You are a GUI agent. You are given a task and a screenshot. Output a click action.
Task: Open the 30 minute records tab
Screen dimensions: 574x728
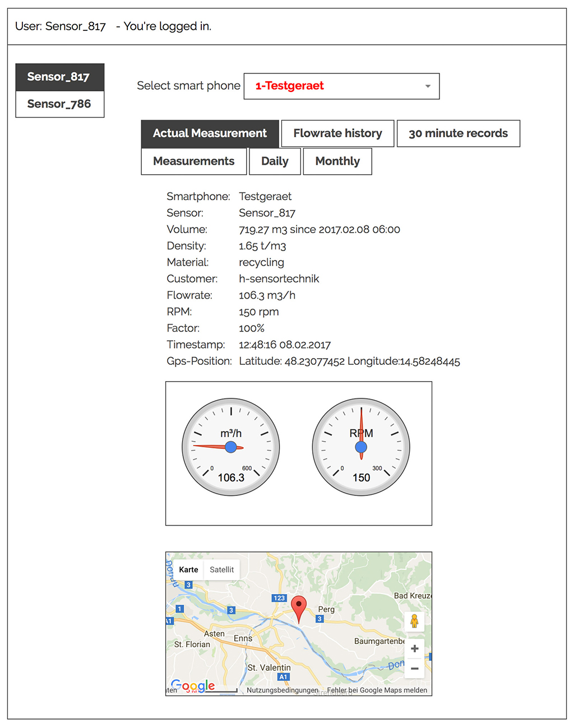tap(458, 133)
